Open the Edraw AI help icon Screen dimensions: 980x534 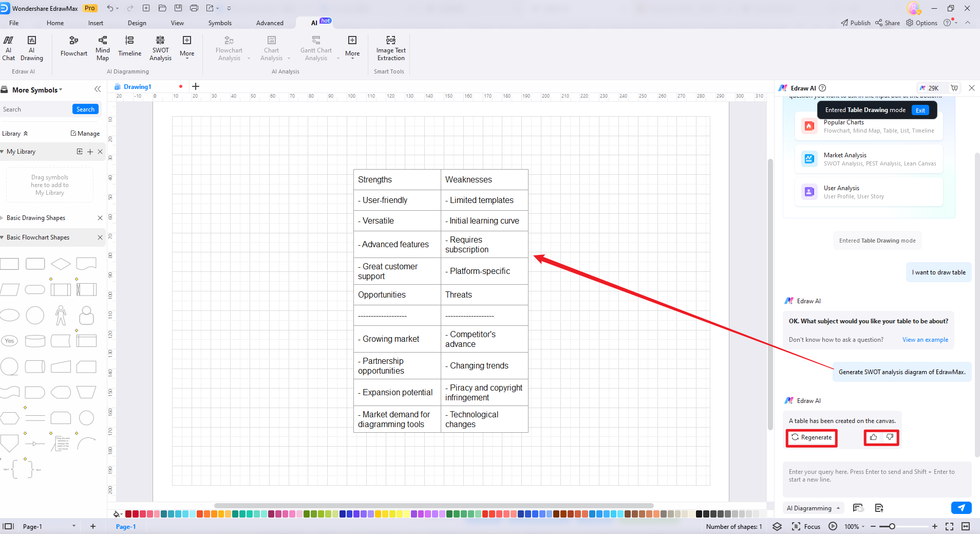(822, 88)
